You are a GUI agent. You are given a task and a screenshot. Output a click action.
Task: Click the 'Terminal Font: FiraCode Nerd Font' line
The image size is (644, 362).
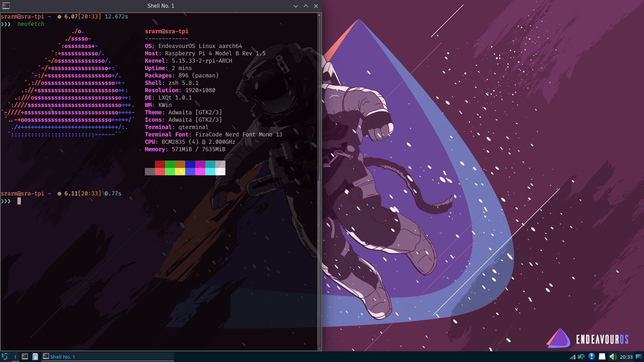point(214,134)
